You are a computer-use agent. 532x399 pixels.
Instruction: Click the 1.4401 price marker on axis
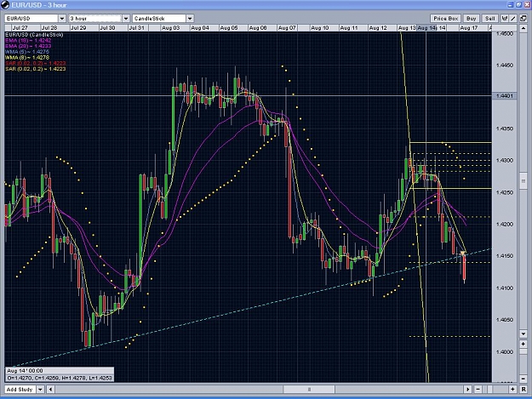[x=505, y=96]
